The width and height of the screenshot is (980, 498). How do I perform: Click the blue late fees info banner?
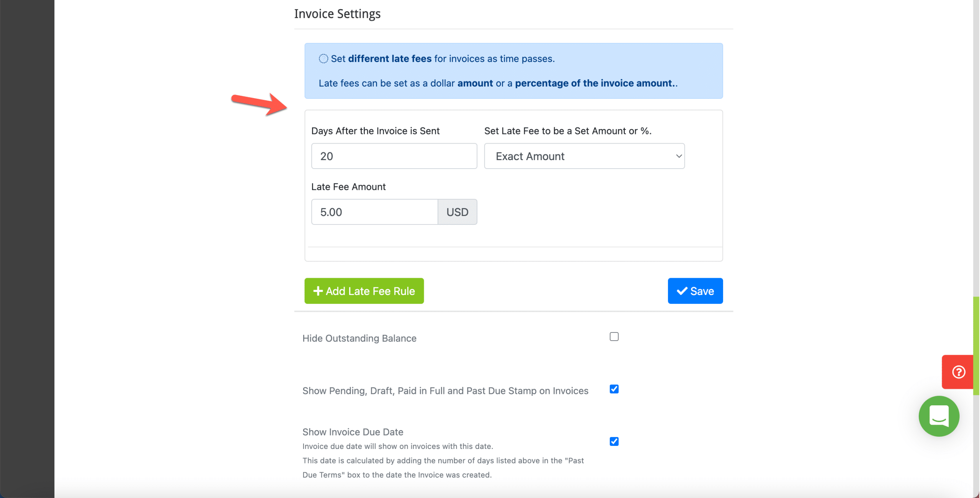513,71
